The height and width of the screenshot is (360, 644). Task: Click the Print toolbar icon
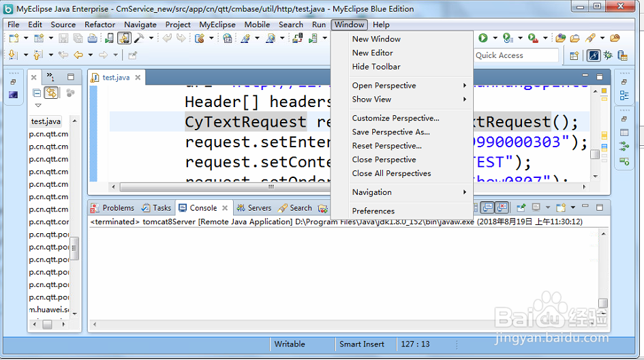[x=93, y=38]
